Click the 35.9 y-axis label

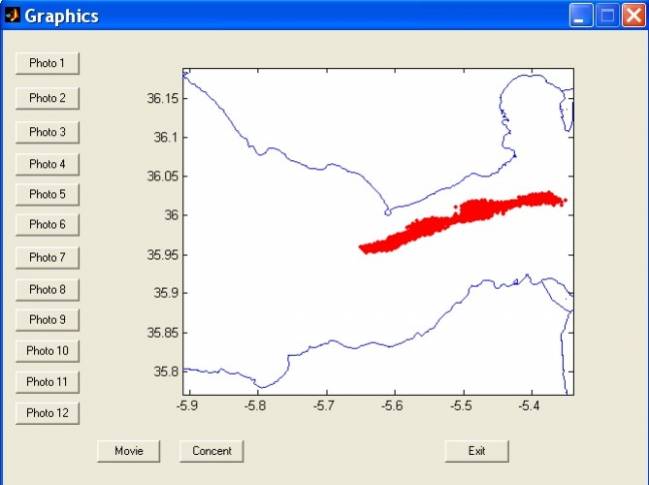[166, 293]
